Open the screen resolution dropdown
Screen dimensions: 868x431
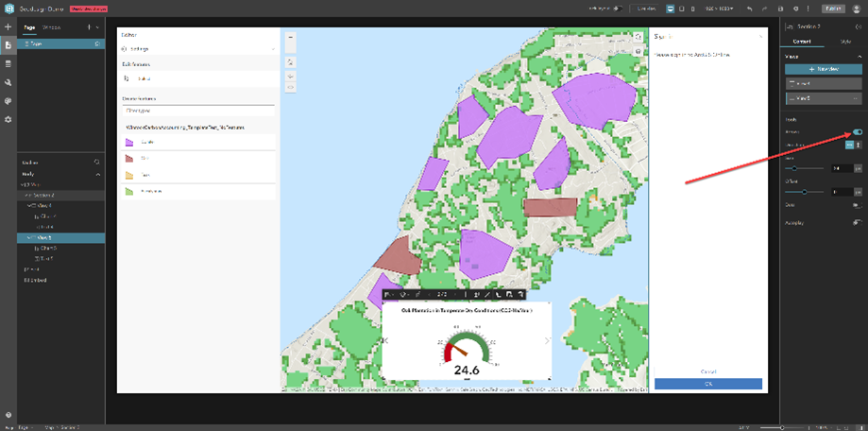pos(719,9)
